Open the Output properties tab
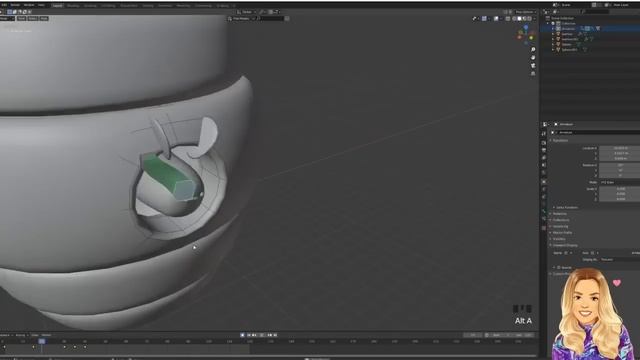 544,150
